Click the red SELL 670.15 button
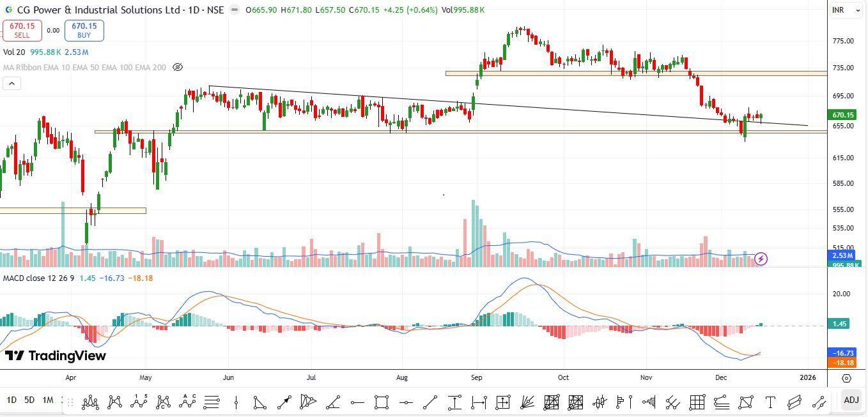Viewport: 868px width, 417px height. click(x=22, y=30)
